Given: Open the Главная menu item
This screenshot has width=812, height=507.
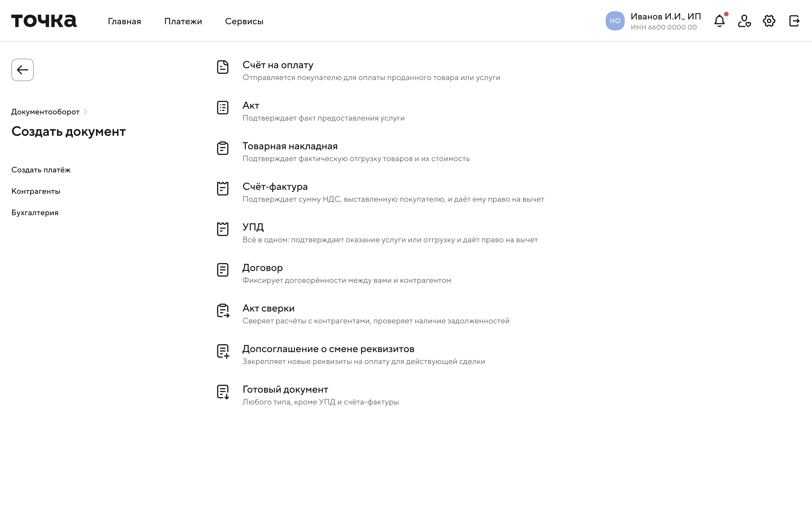Looking at the screenshot, I should pos(124,21).
